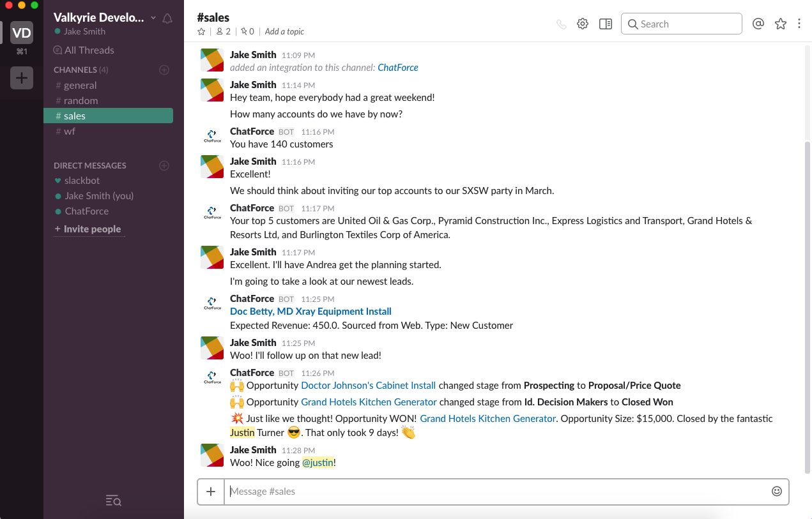Click the "Expected Revenue: 450.0" message line
This screenshot has width=812, height=519.
click(x=372, y=326)
